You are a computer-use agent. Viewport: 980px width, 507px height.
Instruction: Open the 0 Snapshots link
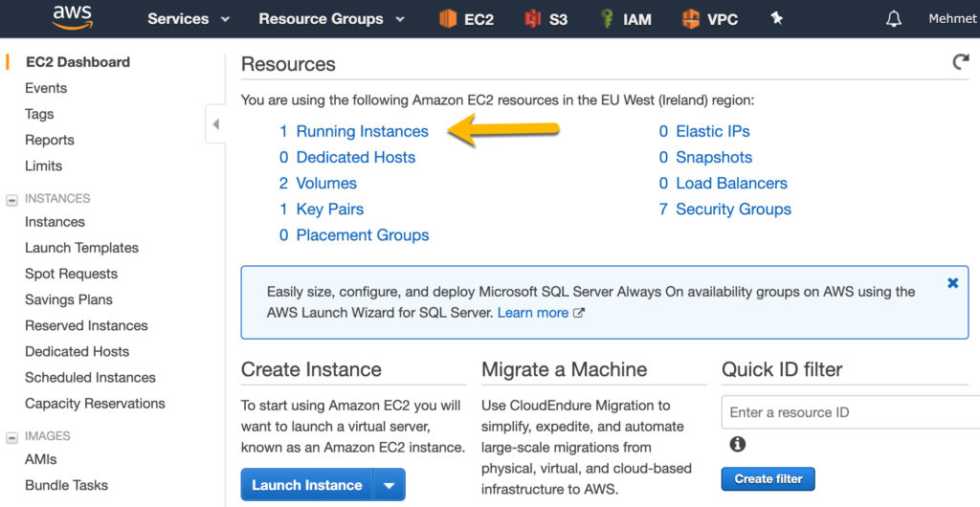coord(705,157)
